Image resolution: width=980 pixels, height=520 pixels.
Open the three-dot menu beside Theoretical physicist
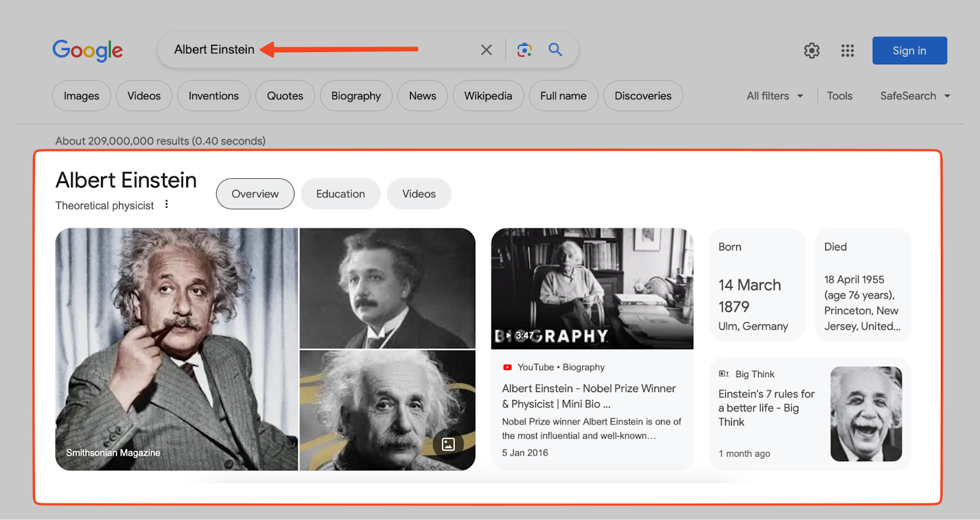click(x=167, y=205)
